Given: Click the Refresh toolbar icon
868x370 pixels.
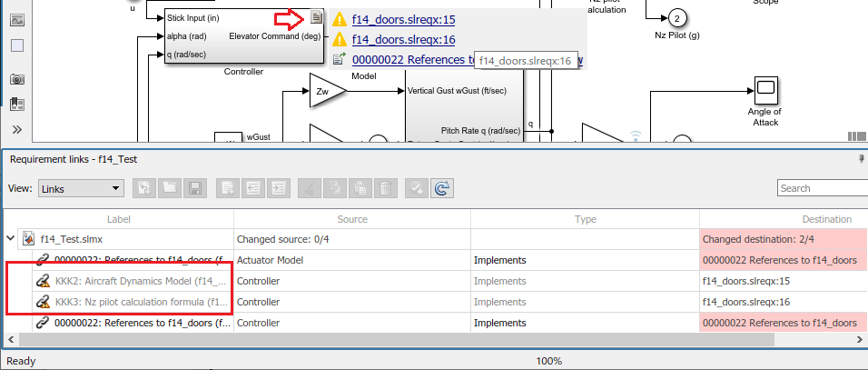Looking at the screenshot, I should (442, 188).
